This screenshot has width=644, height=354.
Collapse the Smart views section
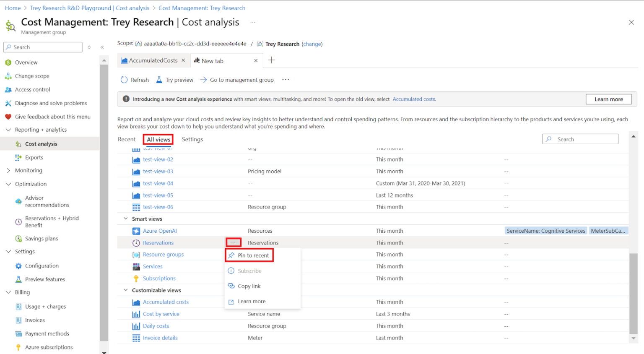125,219
